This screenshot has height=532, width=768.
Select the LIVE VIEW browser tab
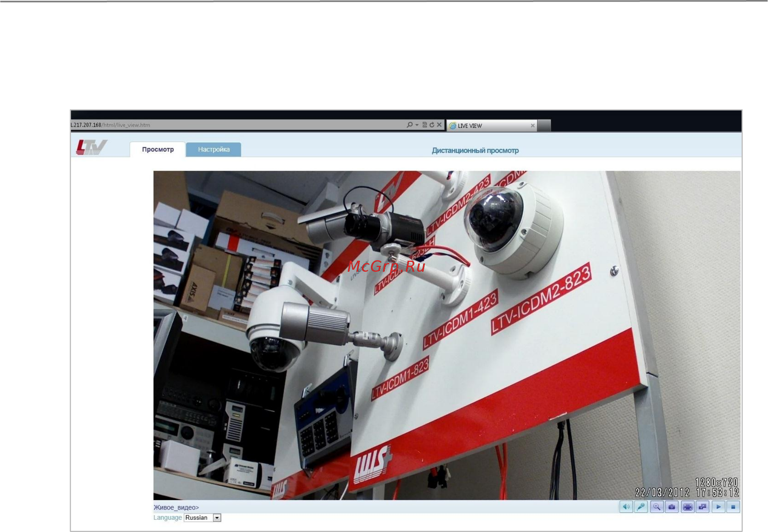pos(492,125)
